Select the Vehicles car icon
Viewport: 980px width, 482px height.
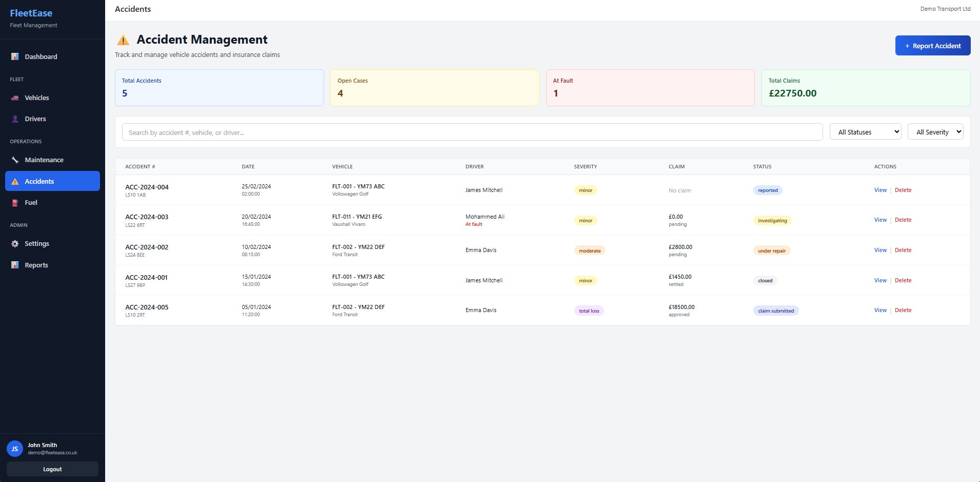[x=14, y=98]
